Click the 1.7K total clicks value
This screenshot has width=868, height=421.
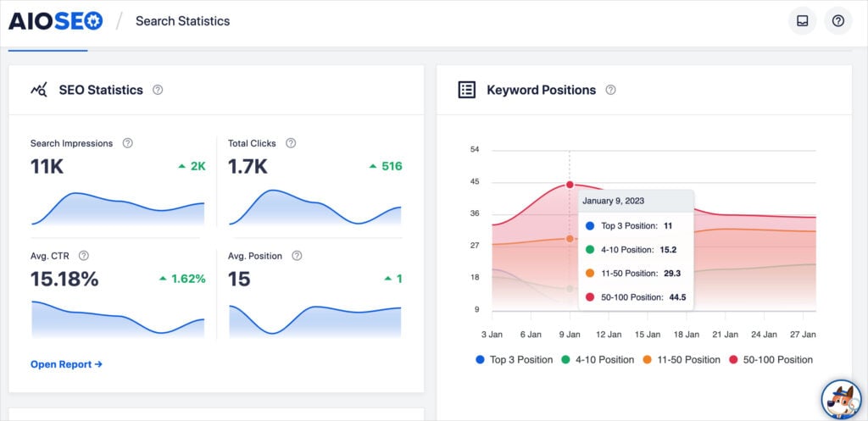[248, 167]
